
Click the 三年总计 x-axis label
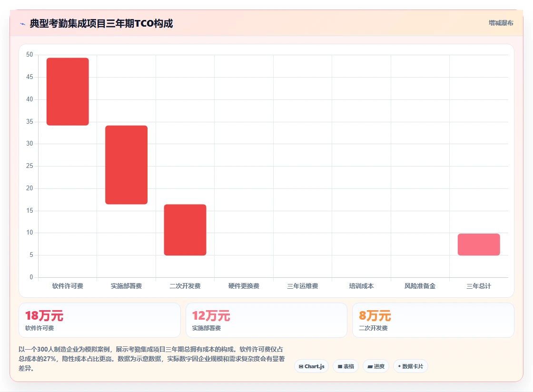pyautogui.click(x=479, y=286)
